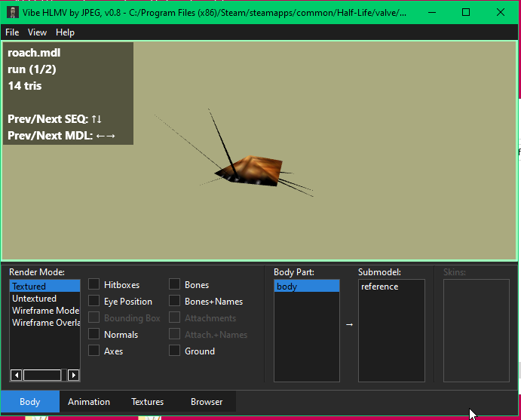Toggle the Normals checkbox
521x420 pixels.
(x=93, y=334)
